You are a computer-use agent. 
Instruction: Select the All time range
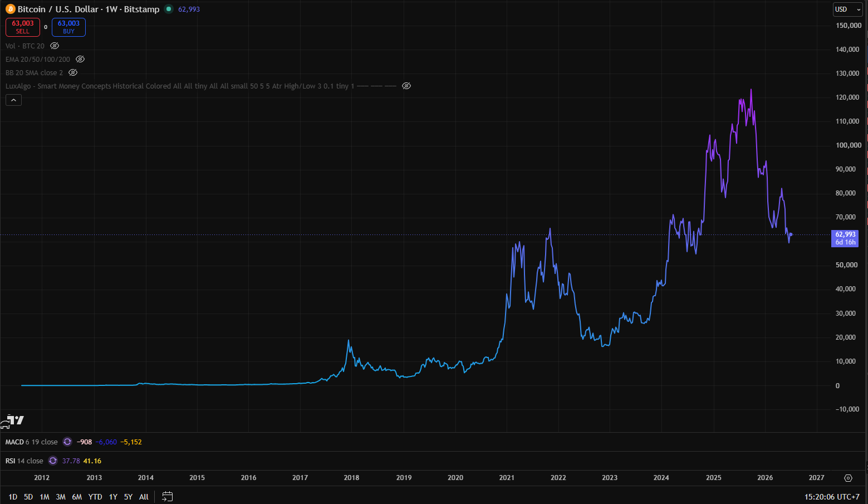[x=144, y=497]
